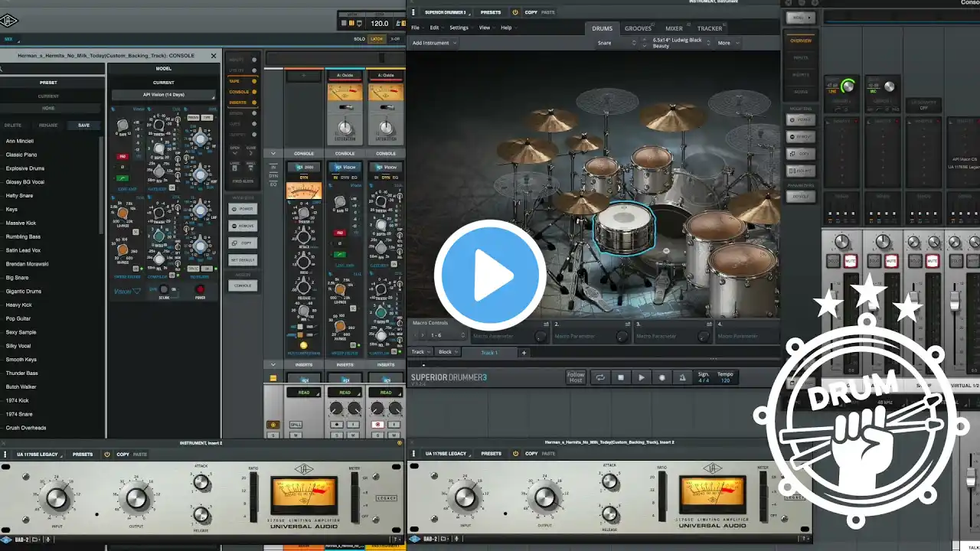Close the Herman's Hermits CONSOLE preset panel
Image resolution: width=980 pixels, height=551 pixels.
214,56
